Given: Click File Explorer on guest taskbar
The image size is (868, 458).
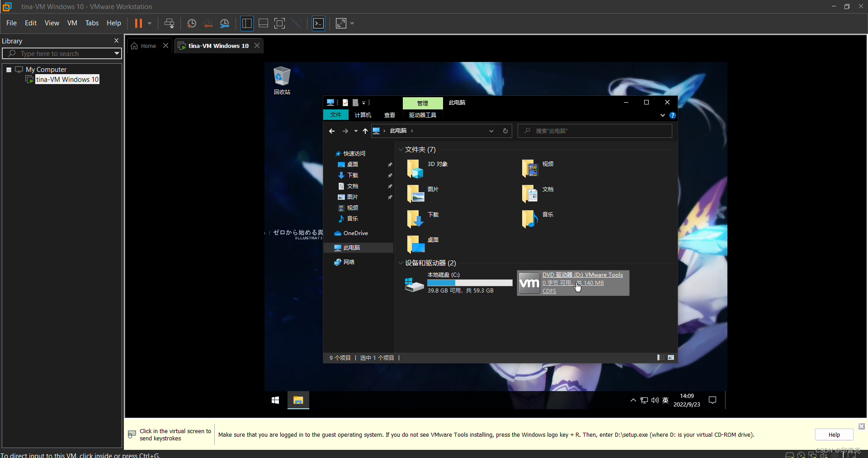Looking at the screenshot, I should (298, 400).
